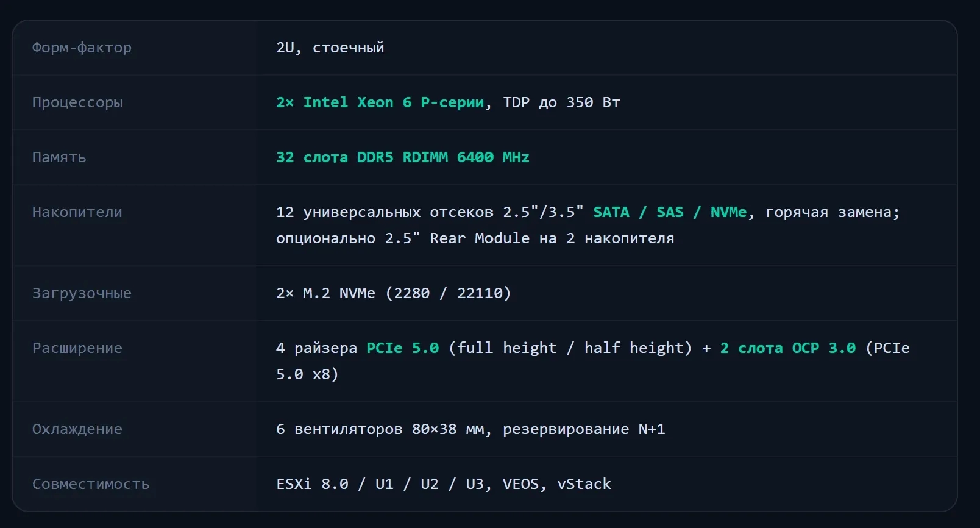The width and height of the screenshot is (980, 528).
Task: Click the Форм-фактор row label
Action: click(82, 48)
